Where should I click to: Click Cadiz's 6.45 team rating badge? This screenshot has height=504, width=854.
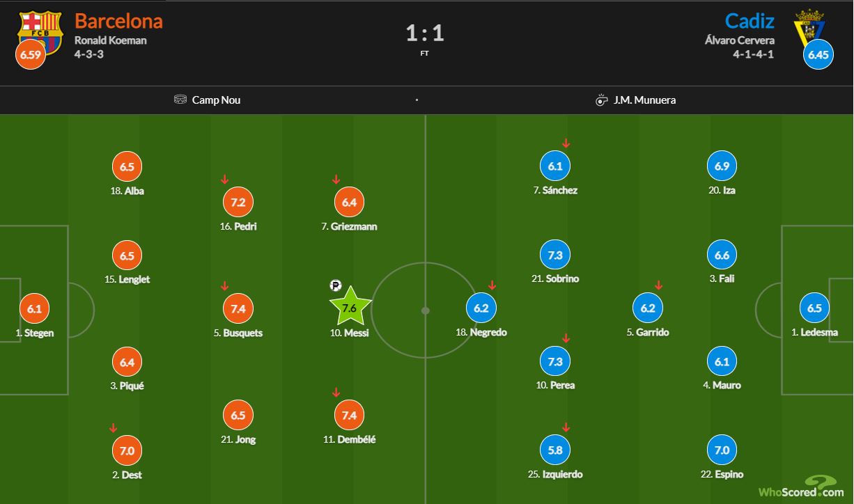[x=818, y=54]
